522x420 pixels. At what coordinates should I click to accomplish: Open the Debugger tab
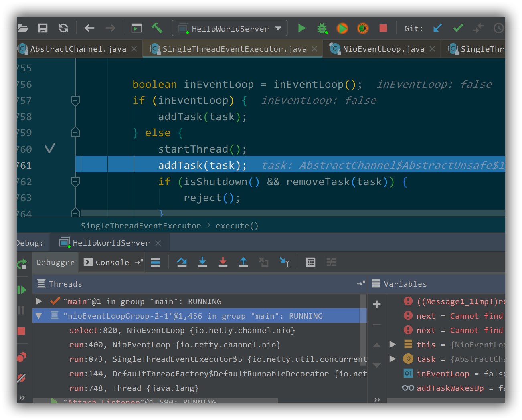click(55, 262)
